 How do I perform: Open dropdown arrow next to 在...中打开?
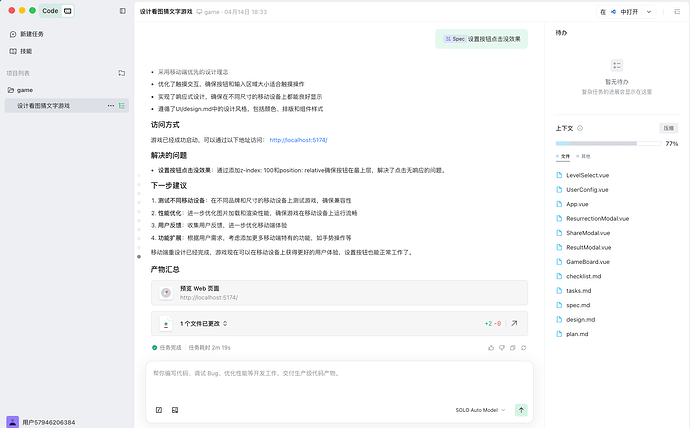coord(647,11)
